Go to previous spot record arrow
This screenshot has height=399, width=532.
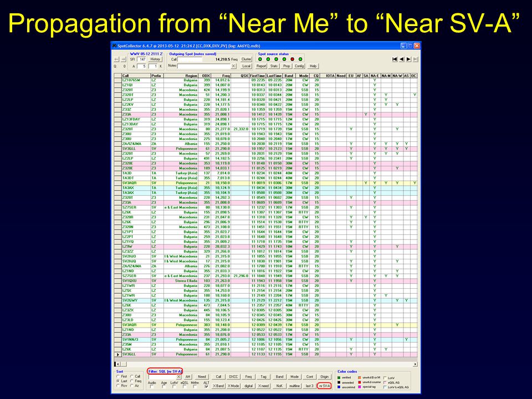tap(402, 59)
